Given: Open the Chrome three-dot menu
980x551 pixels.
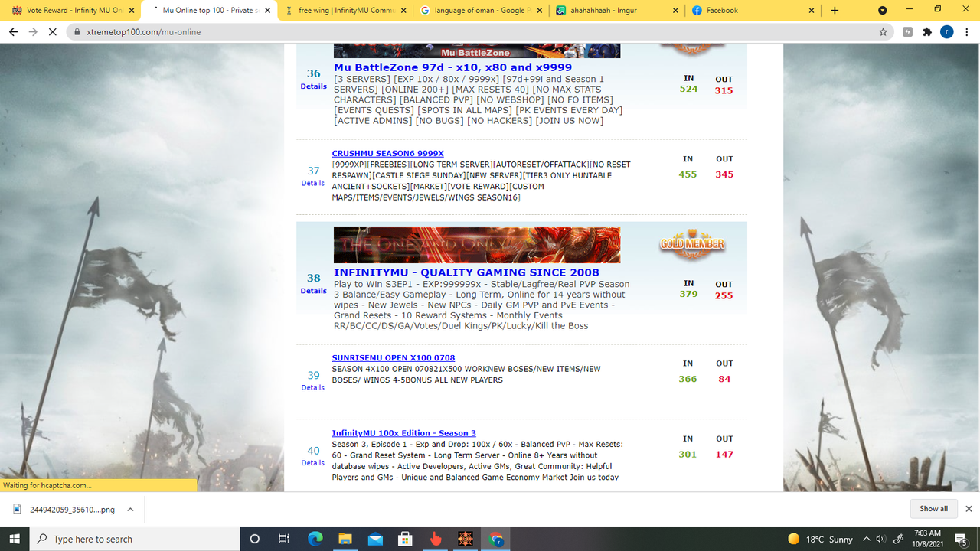Looking at the screenshot, I should [966, 32].
